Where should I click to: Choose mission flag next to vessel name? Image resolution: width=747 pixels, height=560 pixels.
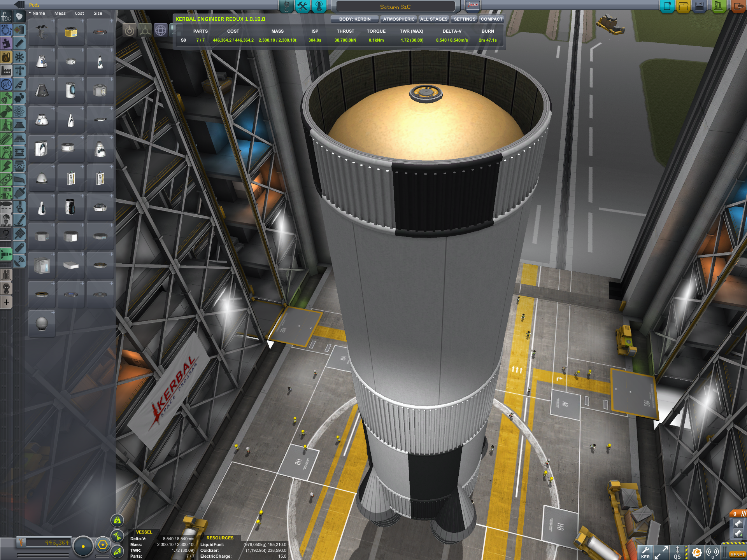tap(472, 5)
